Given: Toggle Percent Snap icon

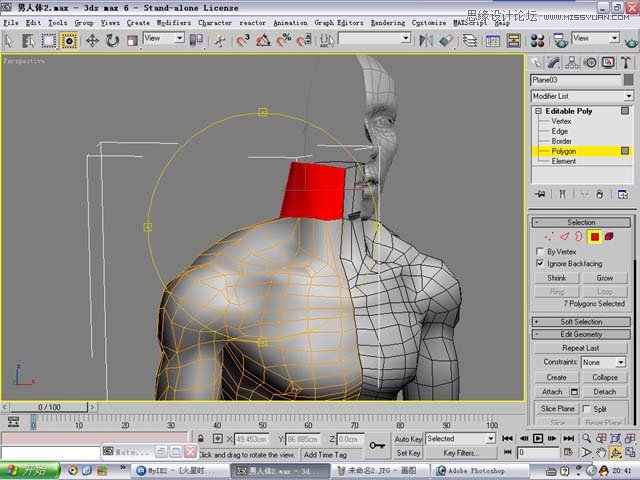Looking at the screenshot, I should click(284, 41).
